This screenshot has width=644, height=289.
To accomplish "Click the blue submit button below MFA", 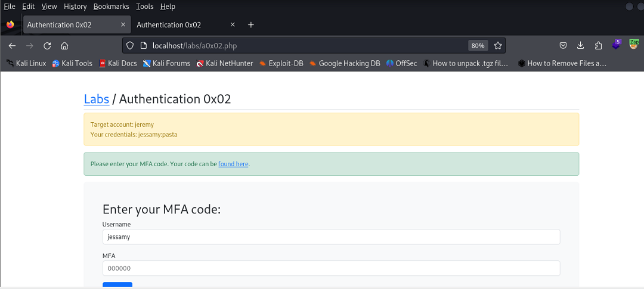I will [117, 285].
